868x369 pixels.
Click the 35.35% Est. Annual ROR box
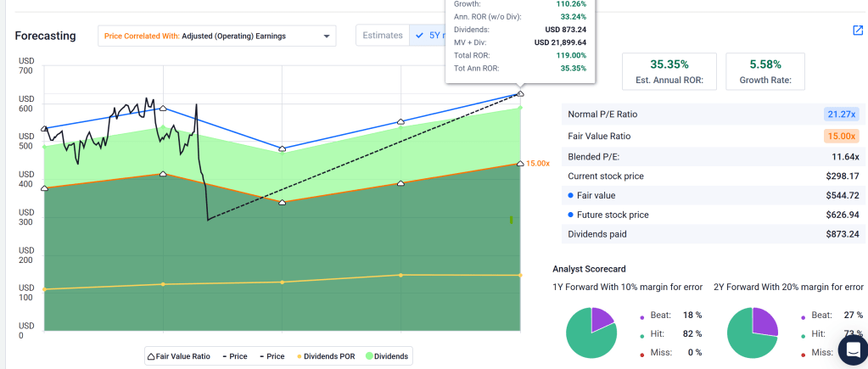[669, 71]
